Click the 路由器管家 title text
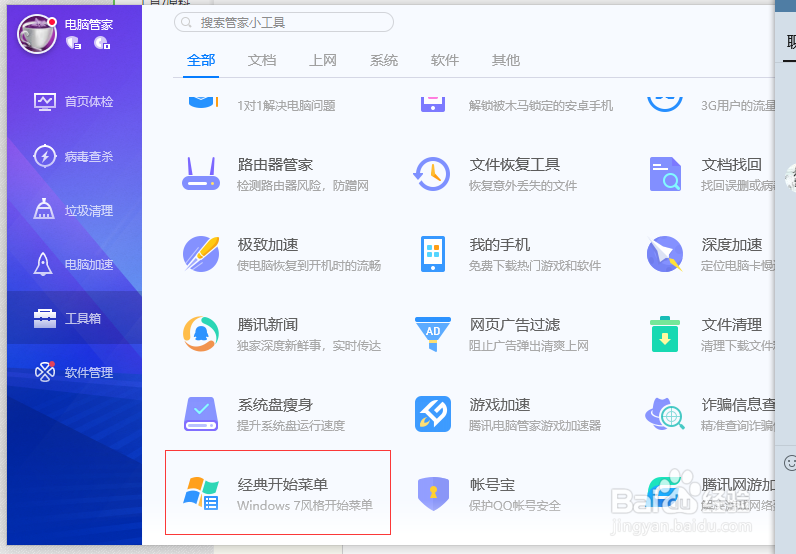Viewport: 796px width, 554px height. tap(275, 165)
